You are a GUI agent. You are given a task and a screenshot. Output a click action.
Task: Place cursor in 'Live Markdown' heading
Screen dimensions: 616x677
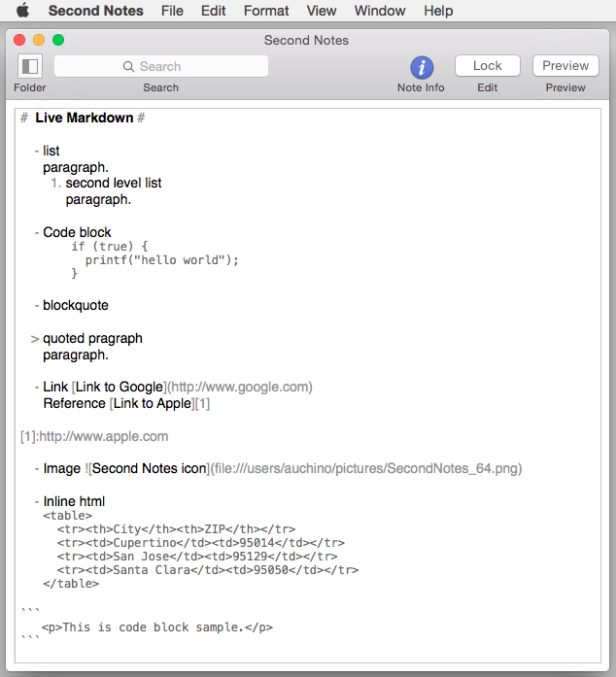[85, 118]
